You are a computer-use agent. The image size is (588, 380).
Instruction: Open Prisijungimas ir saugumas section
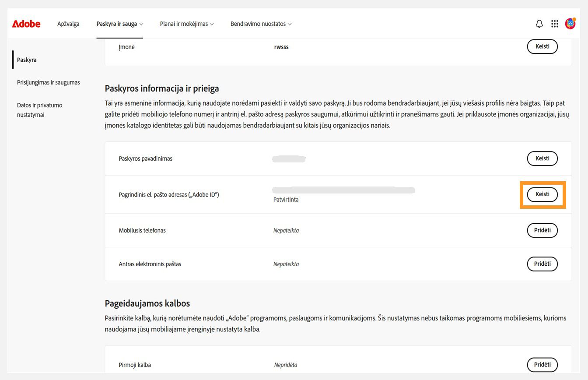pos(48,82)
